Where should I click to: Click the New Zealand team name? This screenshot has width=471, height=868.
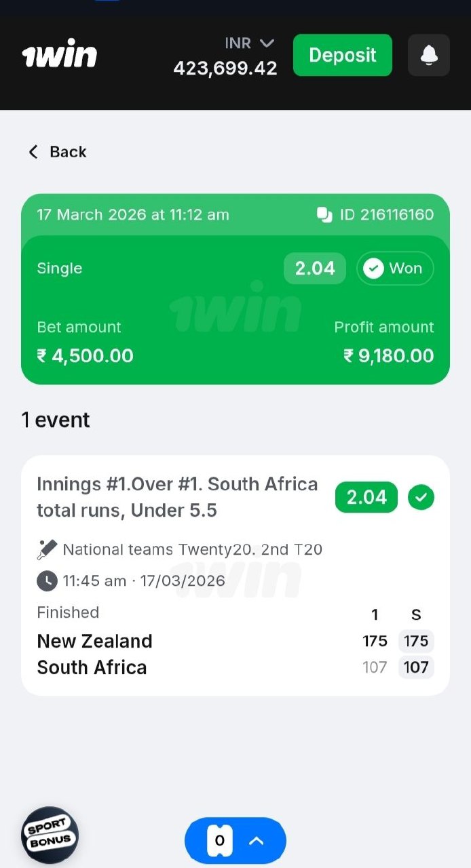[x=94, y=641]
